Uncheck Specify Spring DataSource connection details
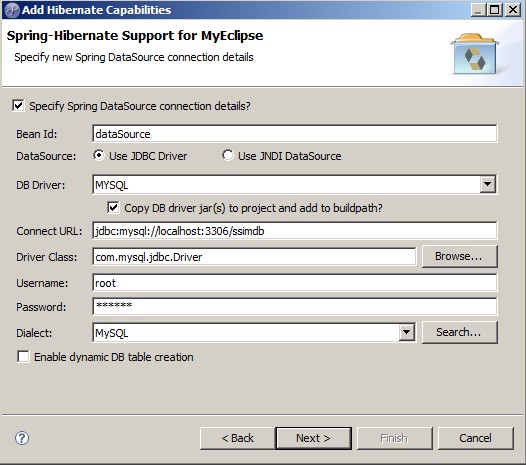 pyautogui.click(x=18, y=106)
